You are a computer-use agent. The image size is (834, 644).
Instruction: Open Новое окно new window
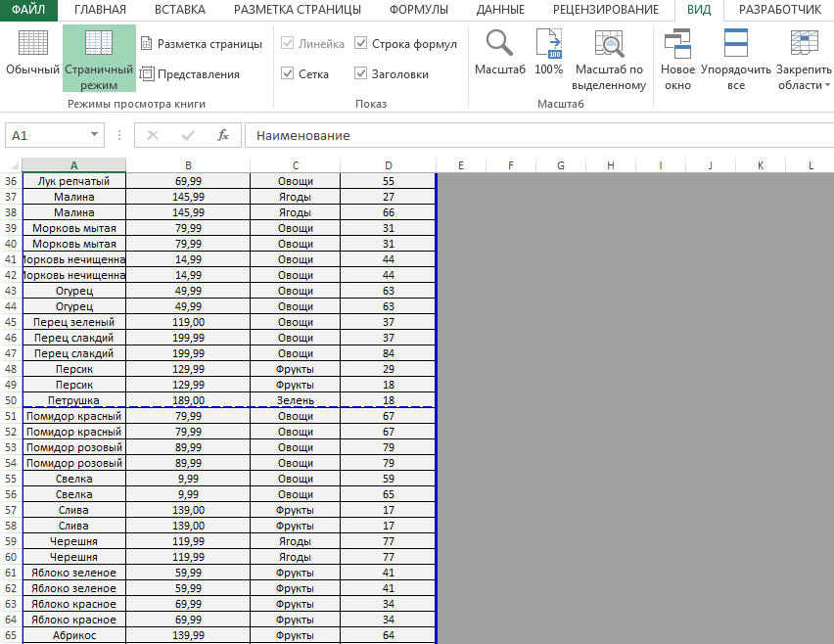(x=677, y=59)
